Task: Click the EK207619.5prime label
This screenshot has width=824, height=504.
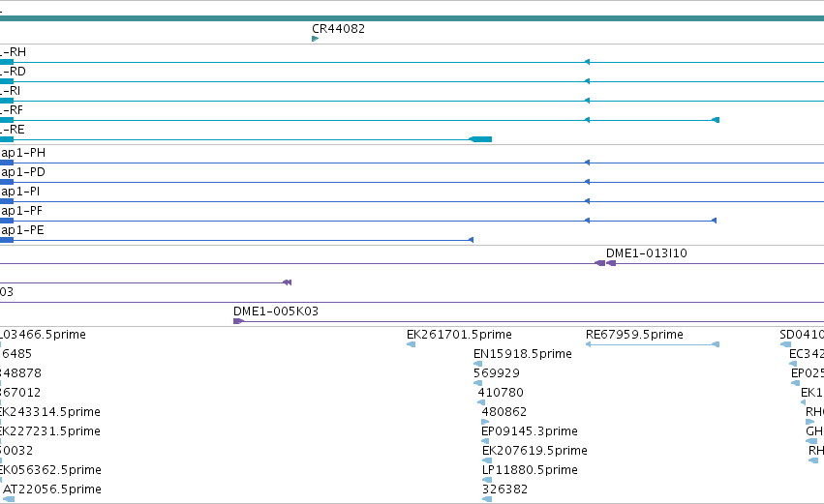Action: (534, 451)
